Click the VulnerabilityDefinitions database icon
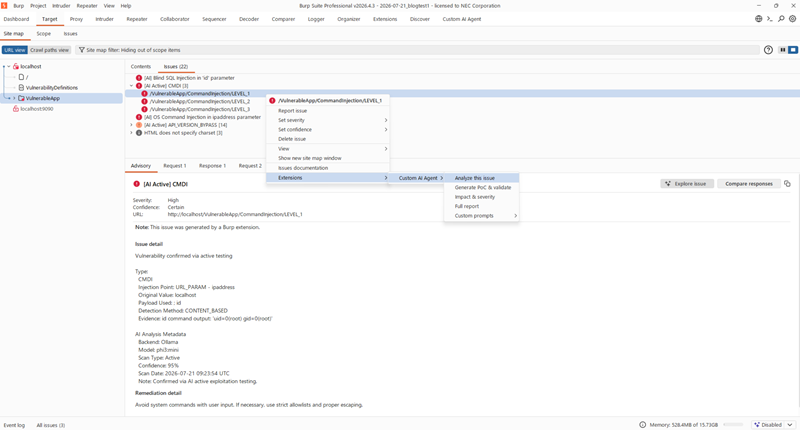Viewport: 800px width, 430px height. pos(21,88)
